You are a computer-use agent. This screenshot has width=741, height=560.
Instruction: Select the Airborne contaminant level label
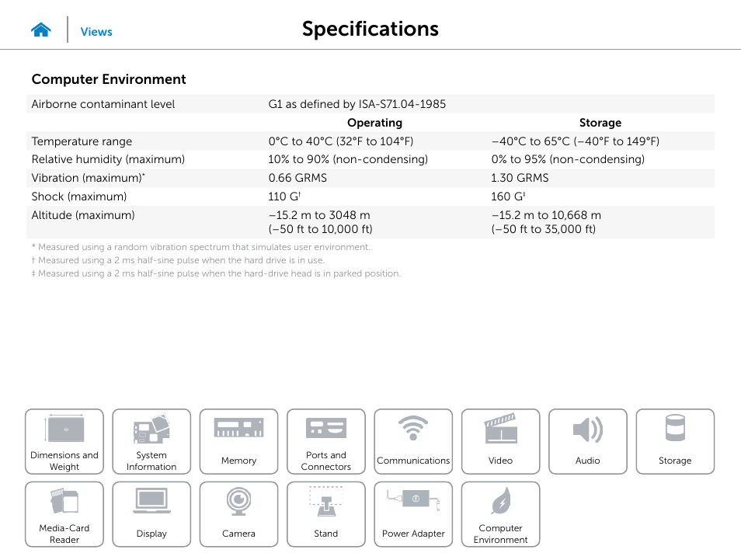pyautogui.click(x=103, y=104)
